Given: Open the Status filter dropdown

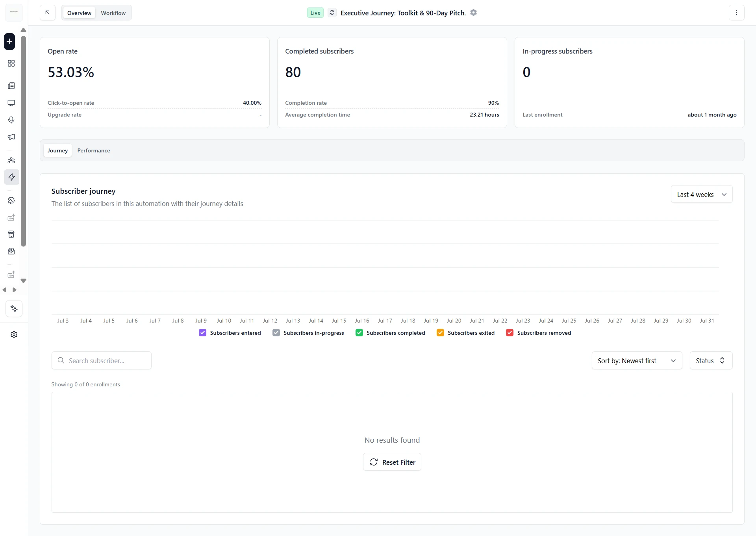Looking at the screenshot, I should [x=711, y=361].
